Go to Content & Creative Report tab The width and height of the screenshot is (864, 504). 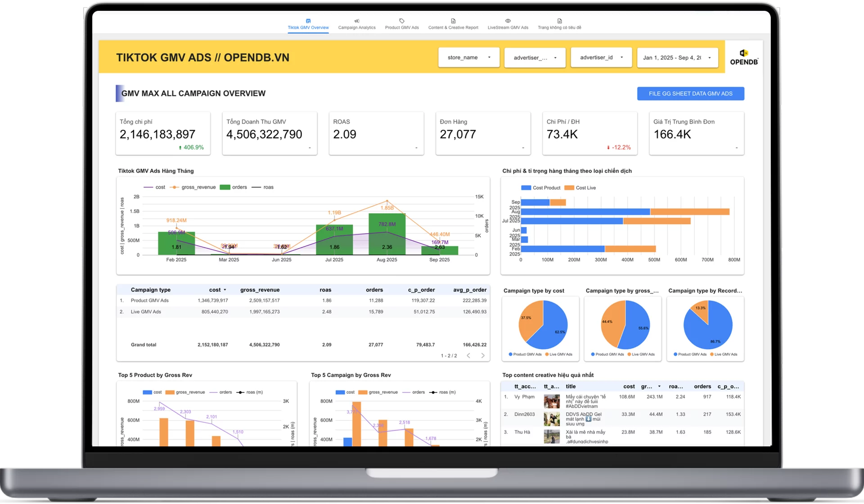coord(453,24)
